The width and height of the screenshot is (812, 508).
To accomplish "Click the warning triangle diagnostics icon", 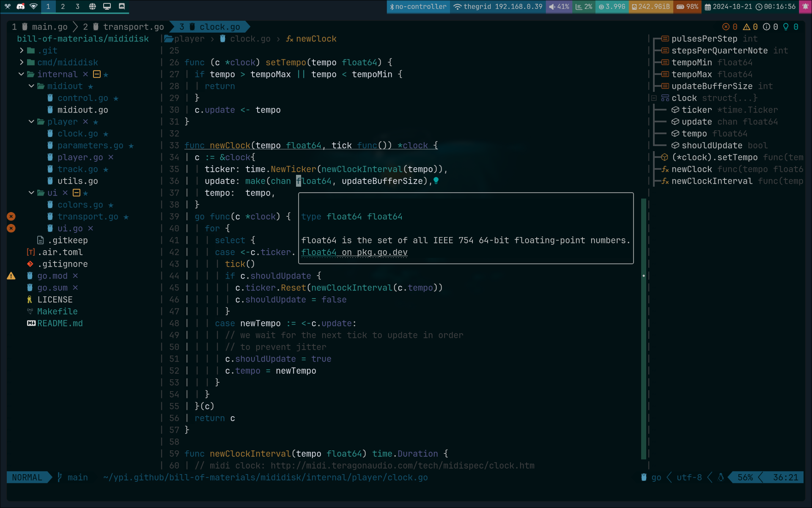I will (746, 27).
